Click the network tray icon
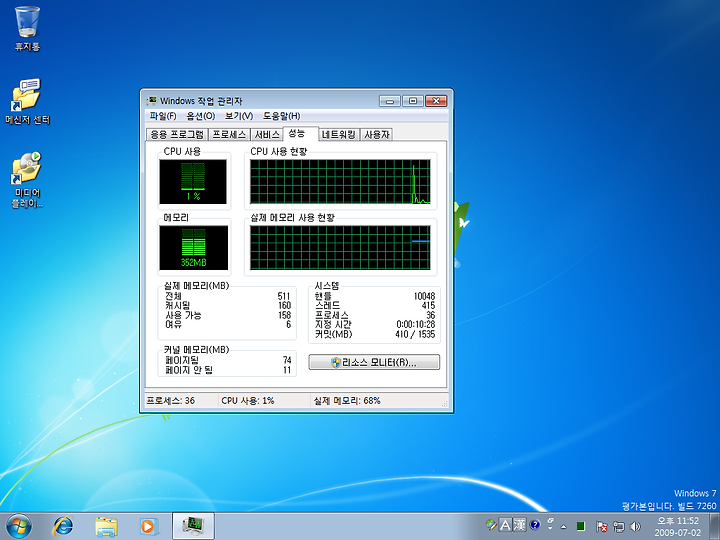 pos(619,526)
